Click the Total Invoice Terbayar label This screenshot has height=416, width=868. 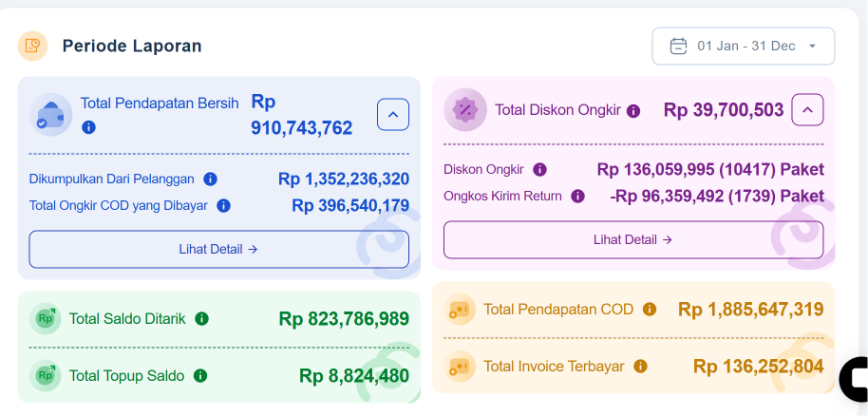coord(554,367)
